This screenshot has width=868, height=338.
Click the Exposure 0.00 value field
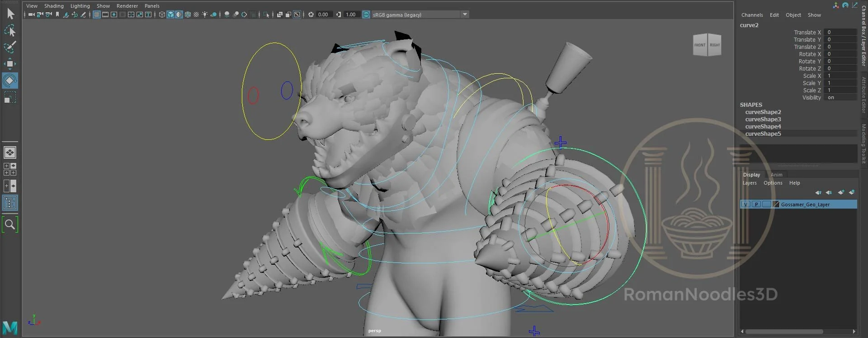pyautogui.click(x=324, y=14)
